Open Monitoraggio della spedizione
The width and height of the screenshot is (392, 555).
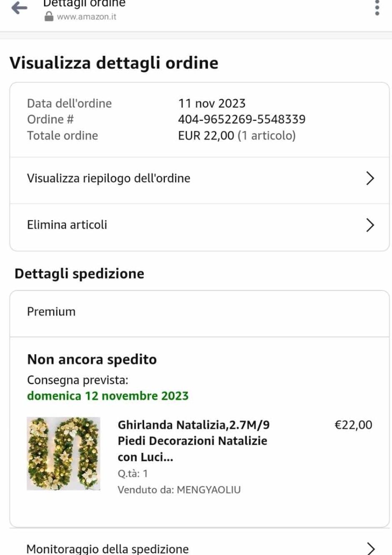(107, 548)
